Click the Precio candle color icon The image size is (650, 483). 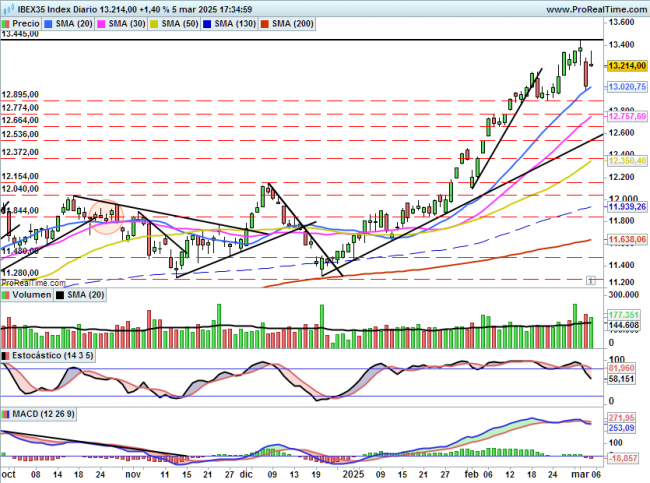8,22
